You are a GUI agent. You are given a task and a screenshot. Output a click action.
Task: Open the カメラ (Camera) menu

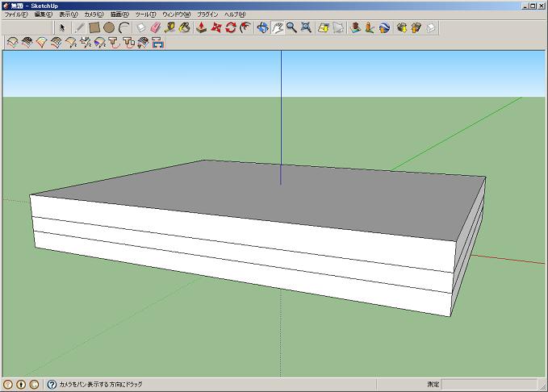click(x=94, y=15)
